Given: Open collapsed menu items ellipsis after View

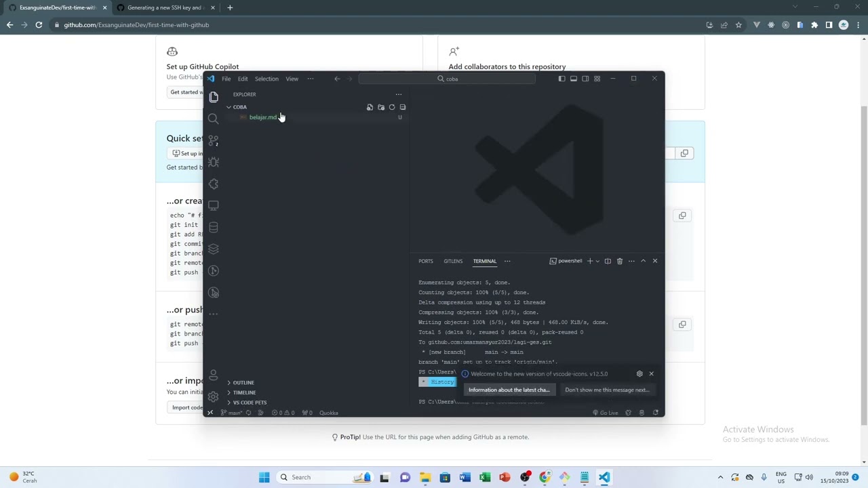Looking at the screenshot, I should point(311,79).
